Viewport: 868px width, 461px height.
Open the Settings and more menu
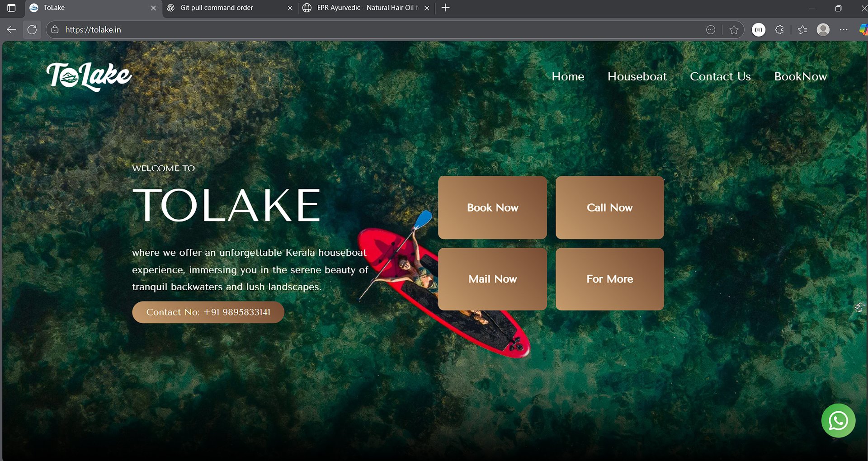pyautogui.click(x=844, y=30)
